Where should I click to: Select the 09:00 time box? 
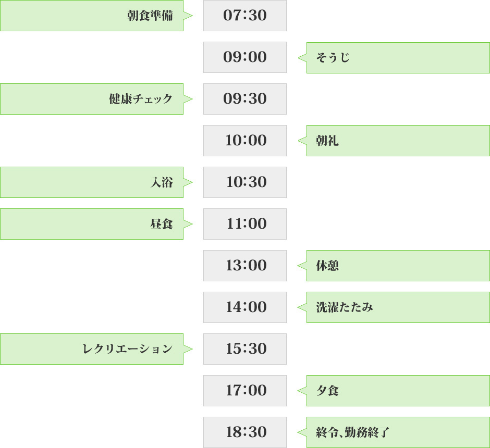[x=244, y=57]
